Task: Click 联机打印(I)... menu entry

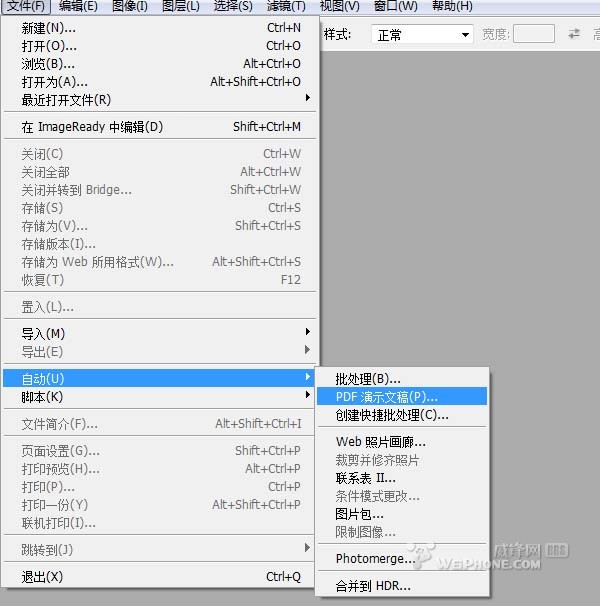Action: (159, 523)
